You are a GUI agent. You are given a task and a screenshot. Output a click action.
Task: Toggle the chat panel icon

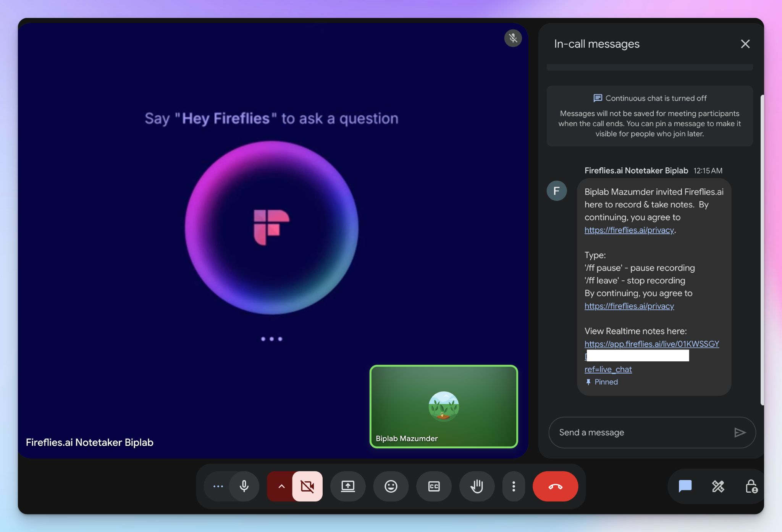click(x=685, y=486)
